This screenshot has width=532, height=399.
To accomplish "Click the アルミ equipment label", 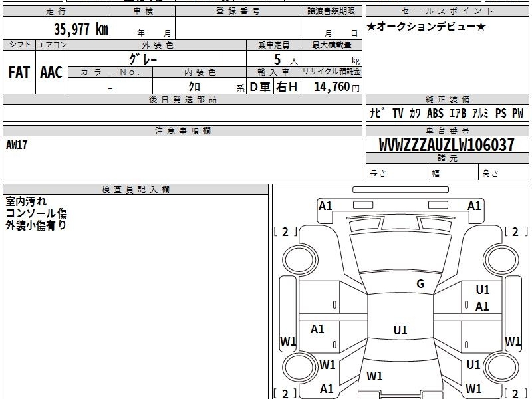I will pos(480,113).
